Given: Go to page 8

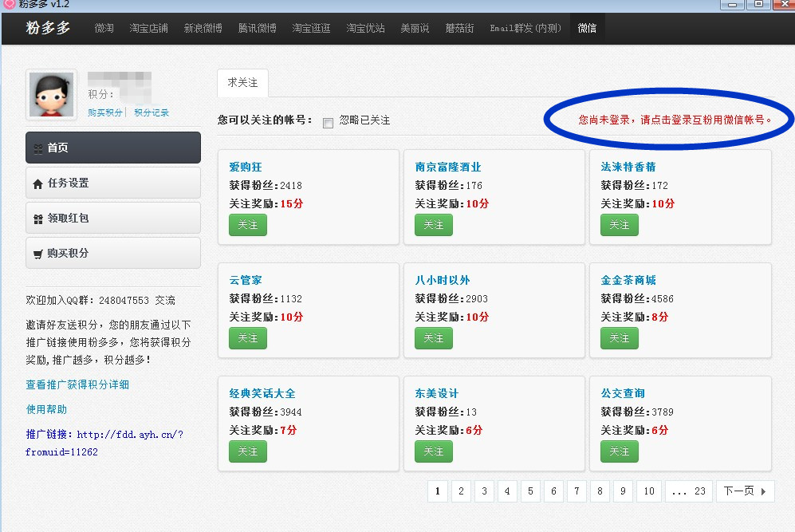Looking at the screenshot, I should pos(600,491).
